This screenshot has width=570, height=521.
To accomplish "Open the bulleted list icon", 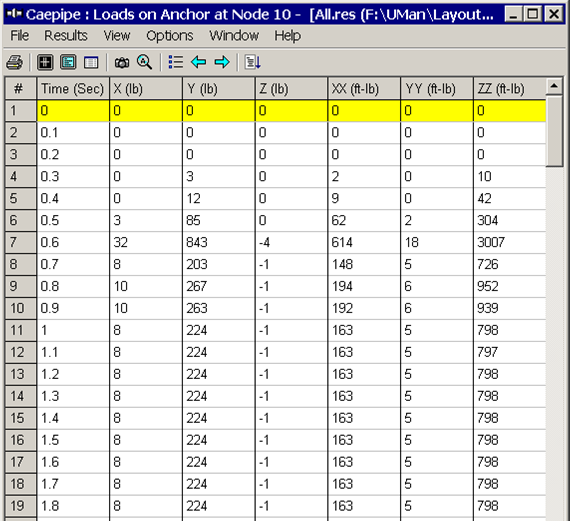I will click(176, 62).
